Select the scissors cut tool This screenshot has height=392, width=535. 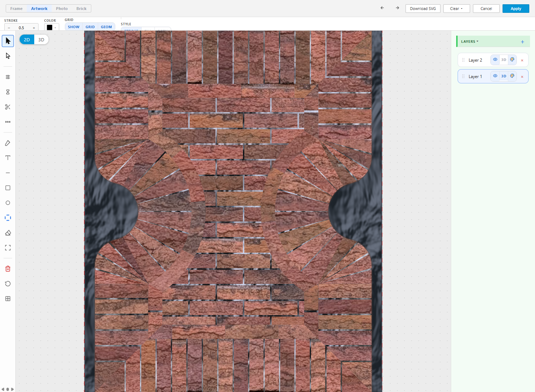[8, 107]
